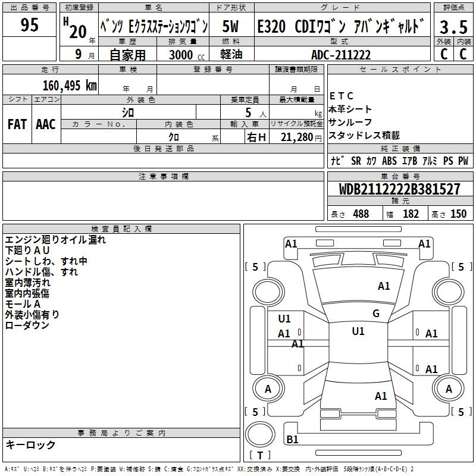Image resolution: width=476 pixels, height=476 pixels.
Task: Click the inspector note 下廻りAU
Action: [27, 250]
